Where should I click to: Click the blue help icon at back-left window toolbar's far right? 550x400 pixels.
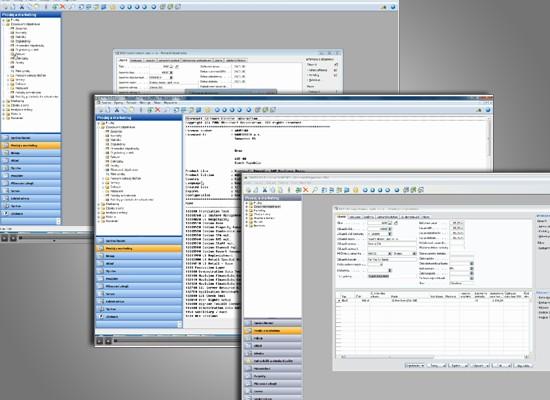(x=393, y=7)
